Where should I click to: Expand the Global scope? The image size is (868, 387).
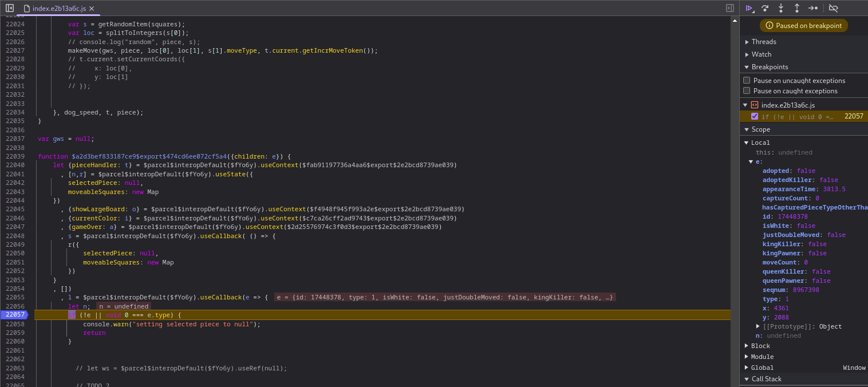[x=746, y=368]
